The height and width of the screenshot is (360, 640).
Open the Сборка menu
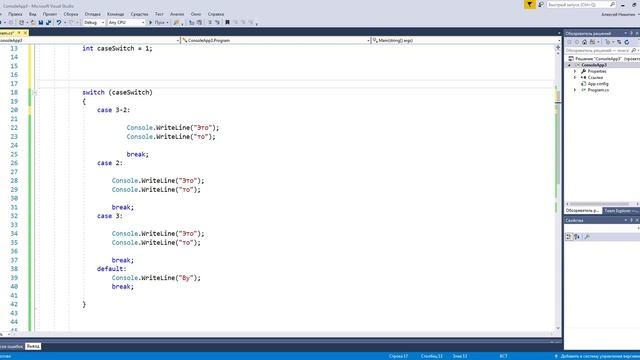pyautogui.click(x=71, y=14)
